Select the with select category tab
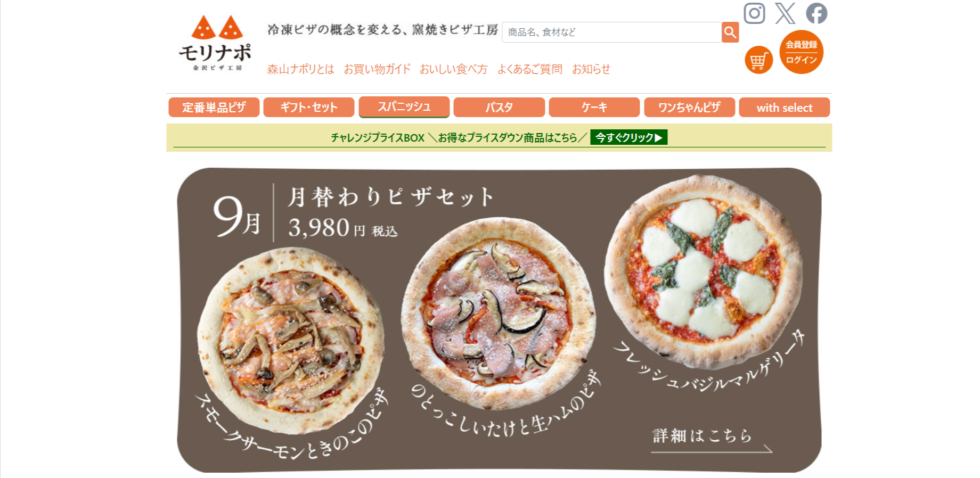 pos(785,107)
